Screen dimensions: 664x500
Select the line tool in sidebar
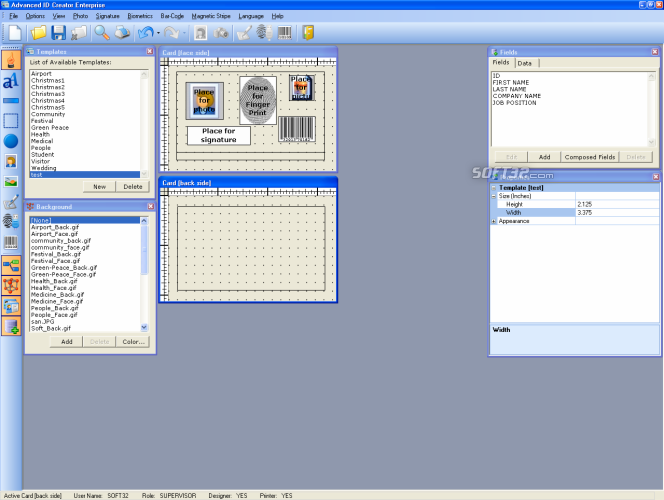(11, 101)
